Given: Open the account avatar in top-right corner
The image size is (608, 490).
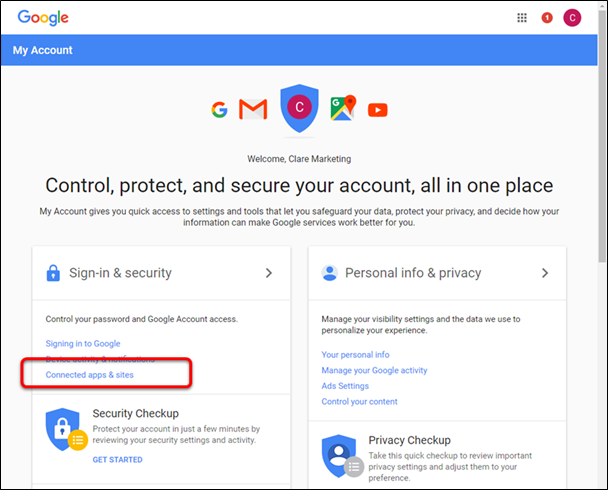Looking at the screenshot, I should 572,18.
